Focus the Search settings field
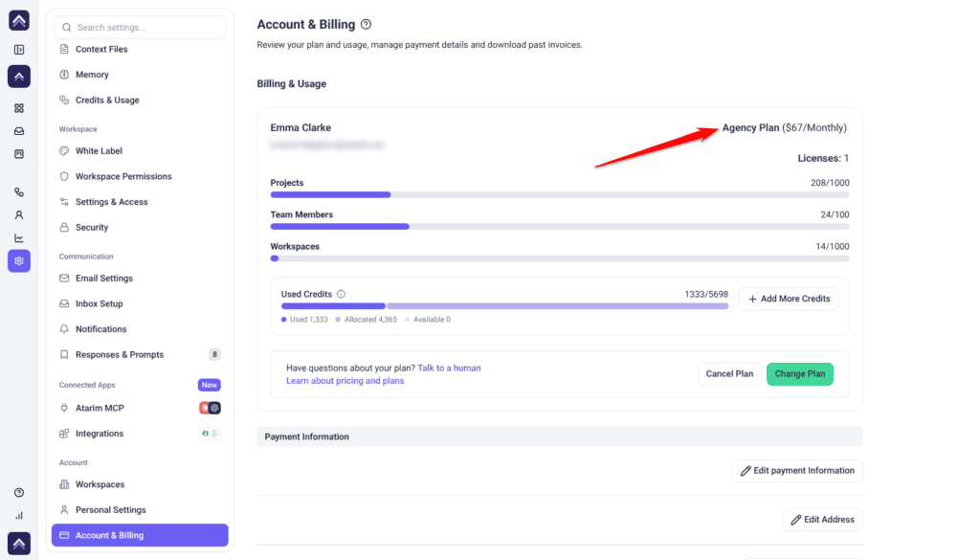This screenshot has width=980, height=560. click(140, 28)
